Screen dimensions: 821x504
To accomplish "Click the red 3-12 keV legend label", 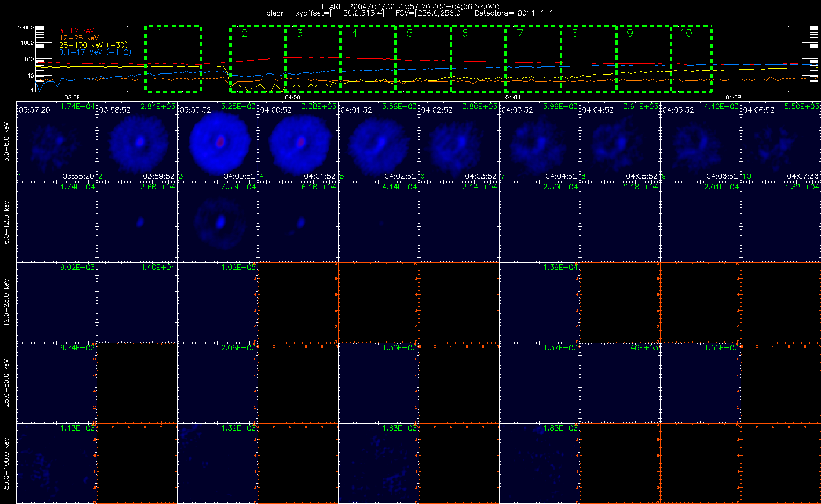I will click(76, 31).
